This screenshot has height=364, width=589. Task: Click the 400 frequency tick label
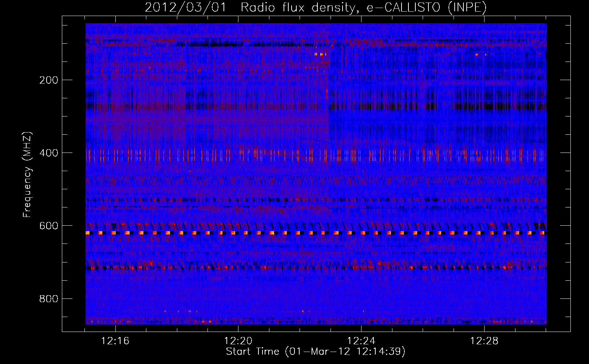click(x=48, y=153)
